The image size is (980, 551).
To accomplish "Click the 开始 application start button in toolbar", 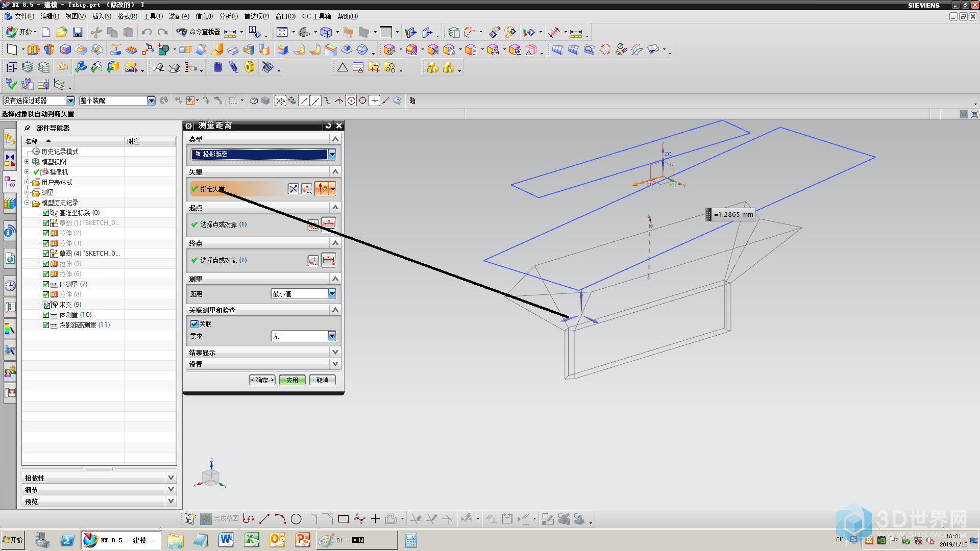I will (21, 32).
